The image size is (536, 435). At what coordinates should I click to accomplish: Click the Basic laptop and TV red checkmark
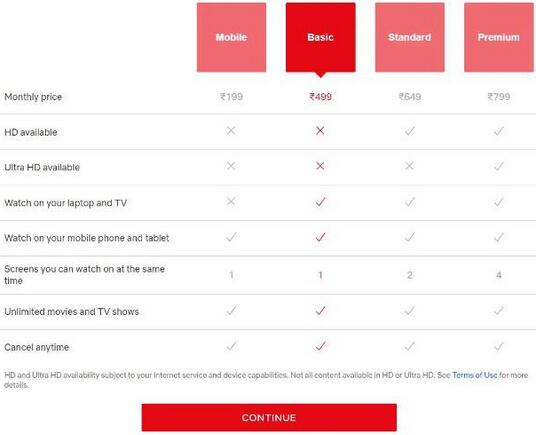[x=320, y=202]
